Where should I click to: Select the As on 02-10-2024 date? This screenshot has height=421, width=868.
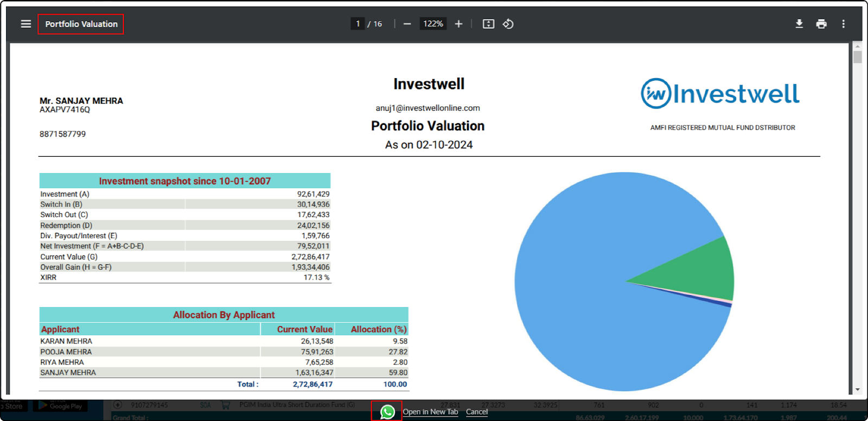pos(429,145)
